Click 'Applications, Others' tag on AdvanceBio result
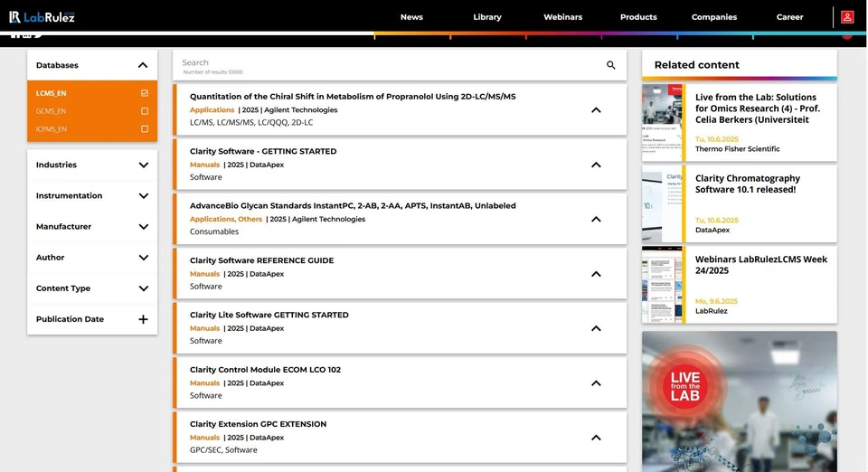 click(226, 219)
